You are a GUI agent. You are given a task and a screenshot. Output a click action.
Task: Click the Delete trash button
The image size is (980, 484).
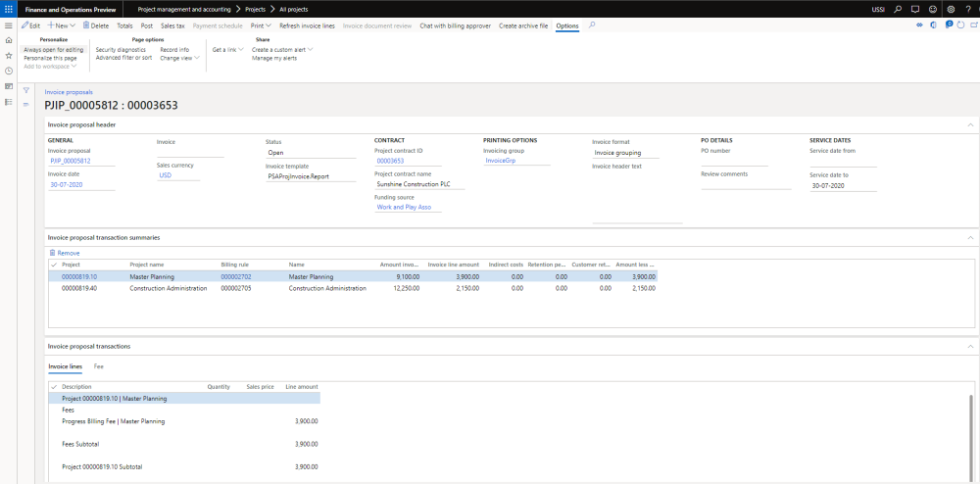(96, 24)
